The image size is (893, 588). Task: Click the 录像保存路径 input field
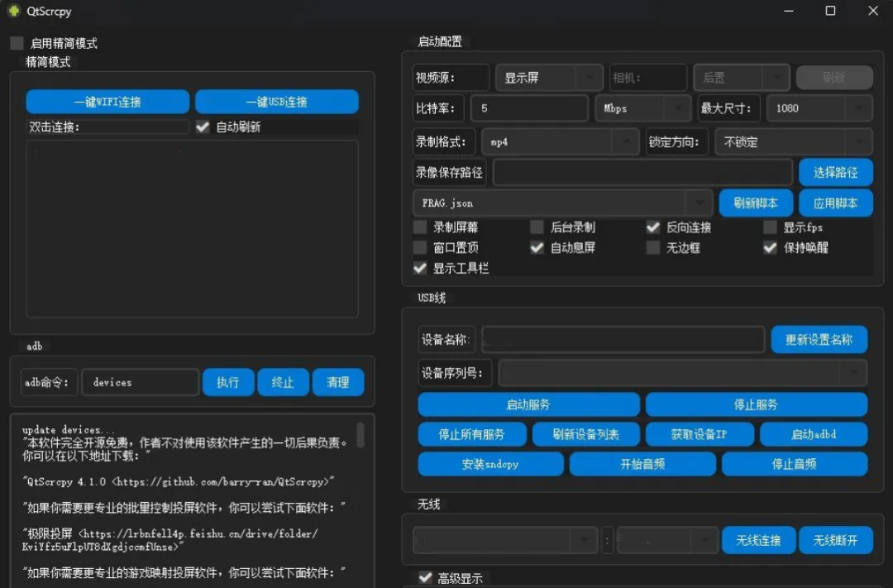pyautogui.click(x=642, y=172)
